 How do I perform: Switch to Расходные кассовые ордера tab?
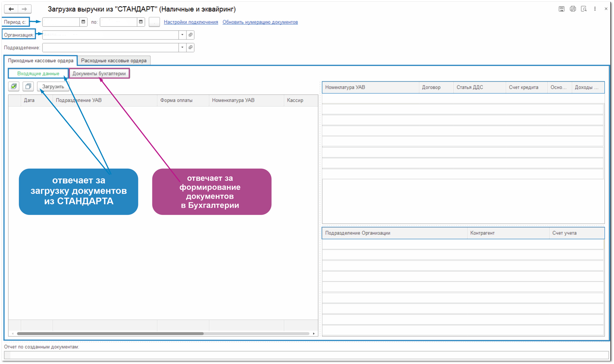tap(114, 61)
